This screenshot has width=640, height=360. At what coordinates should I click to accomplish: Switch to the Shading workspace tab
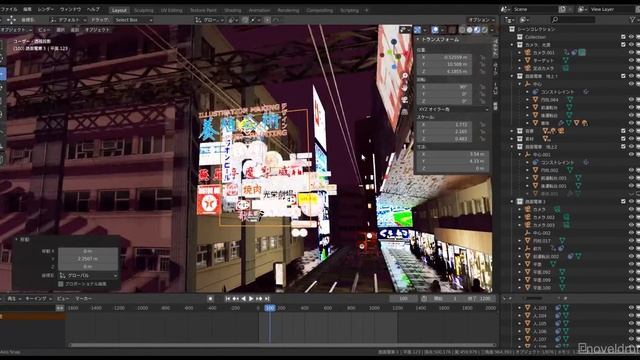[233, 10]
